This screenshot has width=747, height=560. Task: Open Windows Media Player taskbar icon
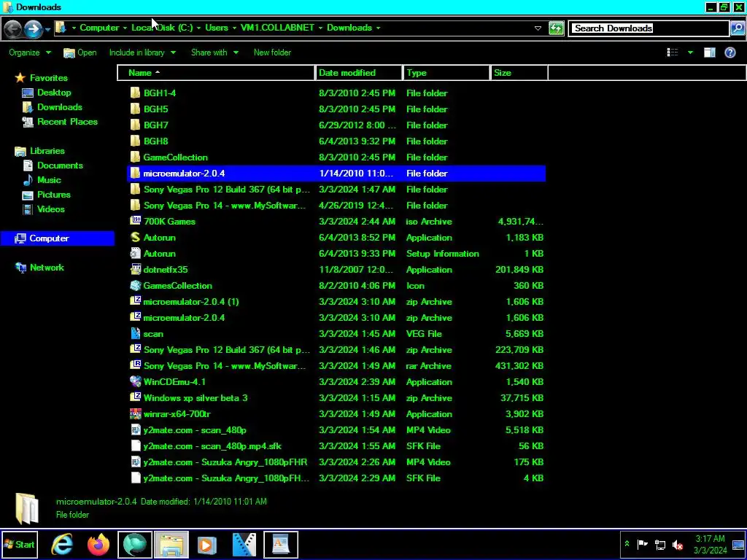point(207,544)
